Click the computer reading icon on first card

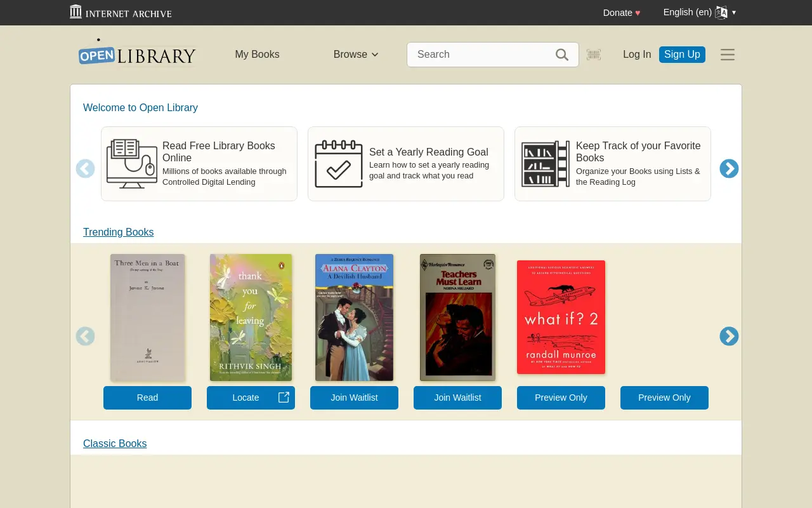[x=132, y=164]
